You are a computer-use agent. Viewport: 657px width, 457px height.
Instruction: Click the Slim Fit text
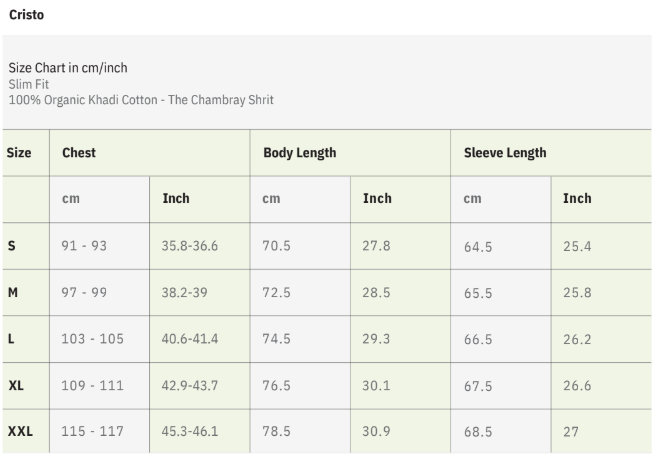29,84
